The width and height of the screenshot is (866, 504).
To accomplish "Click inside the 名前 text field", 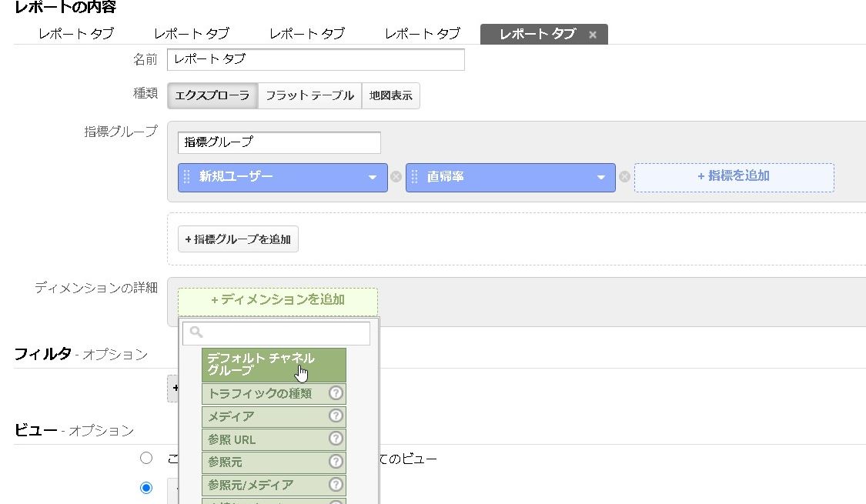I will point(316,59).
